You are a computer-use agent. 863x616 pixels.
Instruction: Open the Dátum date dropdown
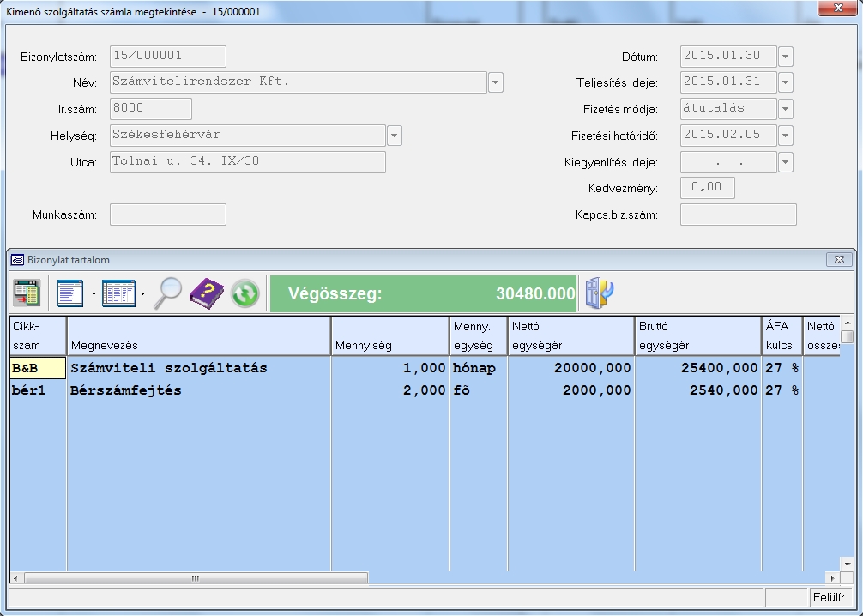pos(785,57)
